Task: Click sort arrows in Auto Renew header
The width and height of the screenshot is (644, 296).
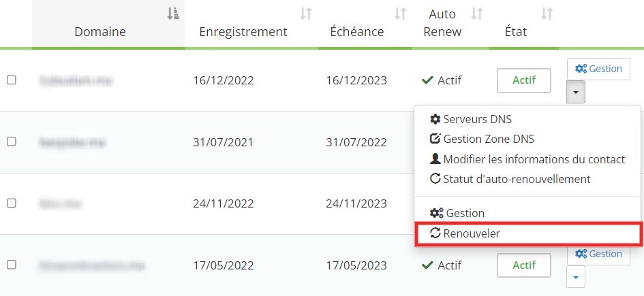Action: 478,13
